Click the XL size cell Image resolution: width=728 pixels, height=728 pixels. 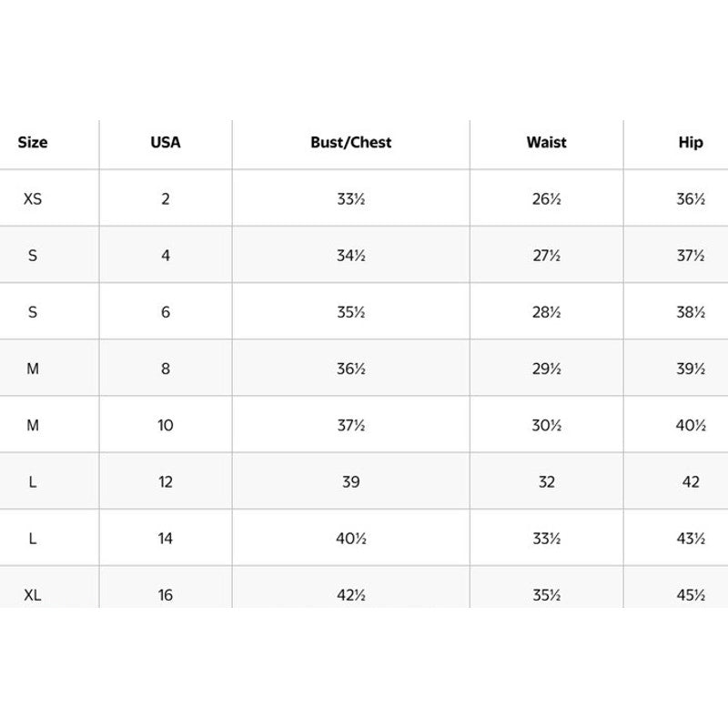coord(33,595)
